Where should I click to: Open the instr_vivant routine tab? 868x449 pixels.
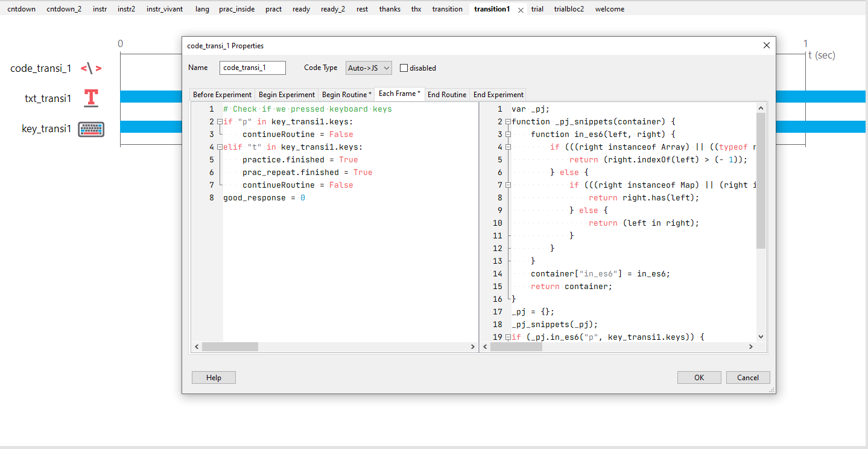165,9
